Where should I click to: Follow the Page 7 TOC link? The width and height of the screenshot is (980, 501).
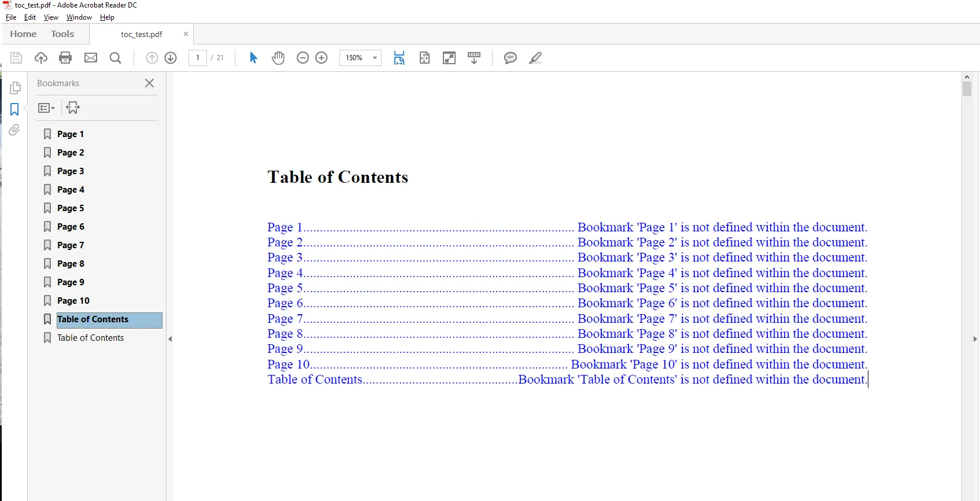coord(567,319)
